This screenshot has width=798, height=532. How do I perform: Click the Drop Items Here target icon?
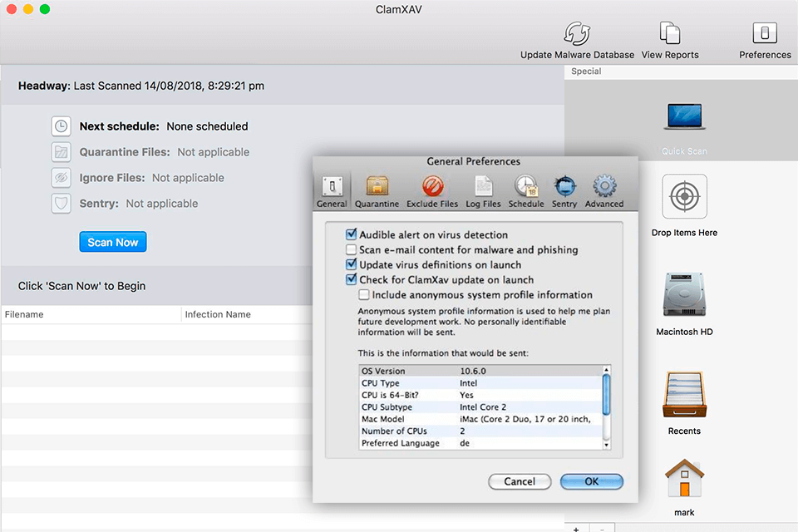point(684,197)
